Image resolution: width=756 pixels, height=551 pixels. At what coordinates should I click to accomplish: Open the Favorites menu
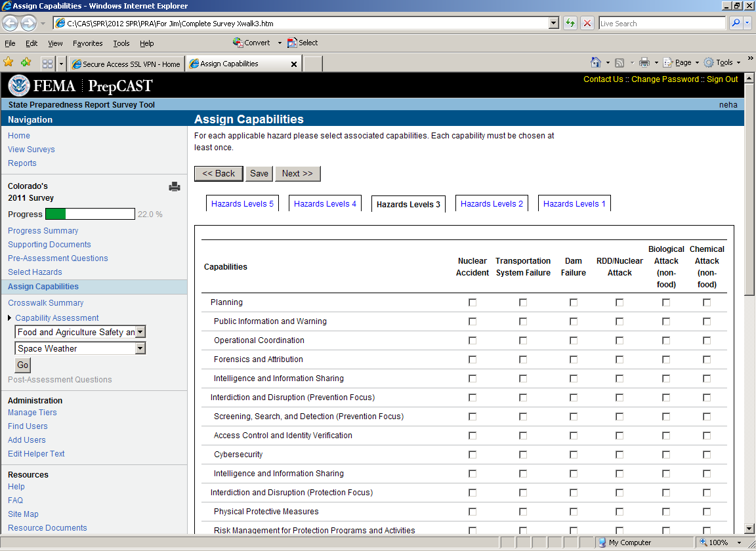[x=87, y=43]
